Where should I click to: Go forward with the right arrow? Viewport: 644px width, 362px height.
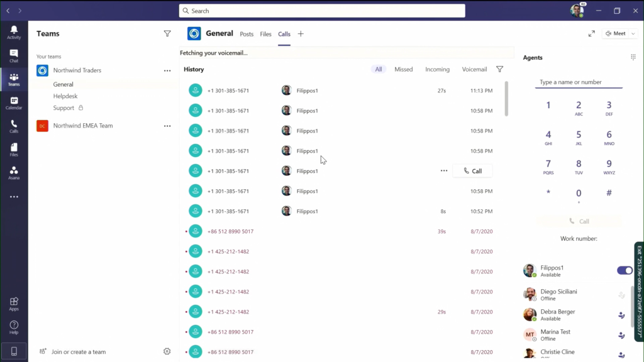coord(19,11)
